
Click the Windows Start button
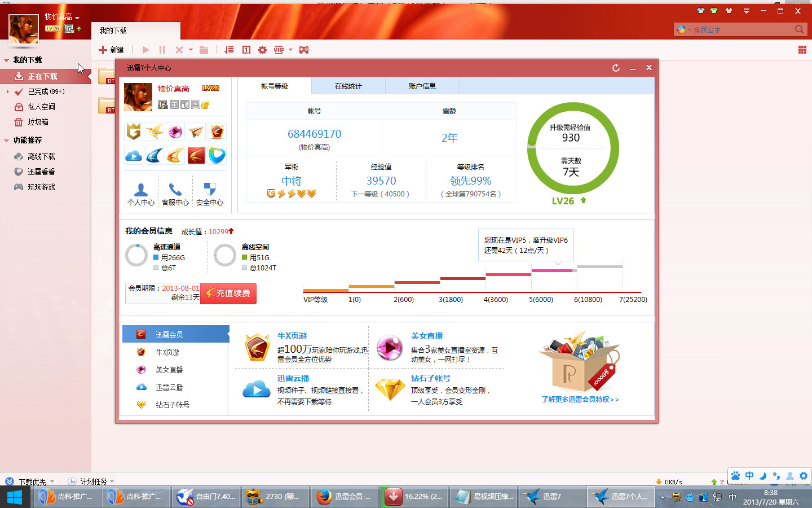(14, 497)
